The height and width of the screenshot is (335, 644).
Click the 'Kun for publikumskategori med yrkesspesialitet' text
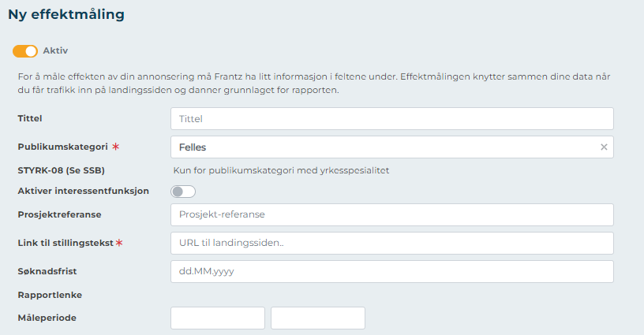click(x=281, y=170)
